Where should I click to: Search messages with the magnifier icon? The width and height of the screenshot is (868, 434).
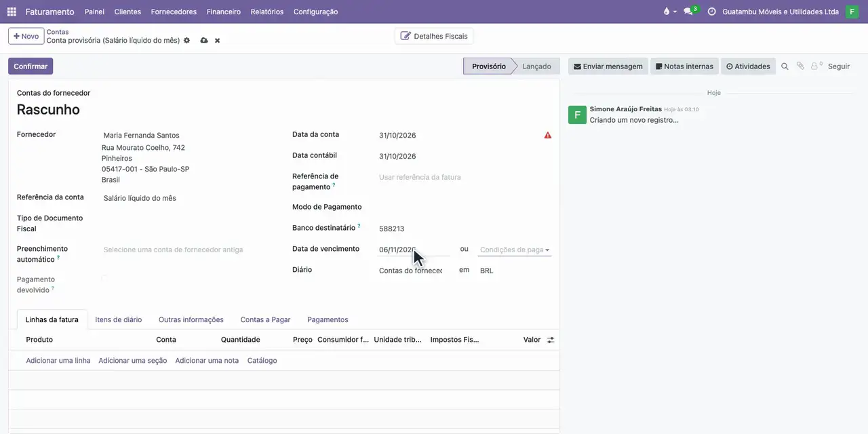tap(785, 66)
